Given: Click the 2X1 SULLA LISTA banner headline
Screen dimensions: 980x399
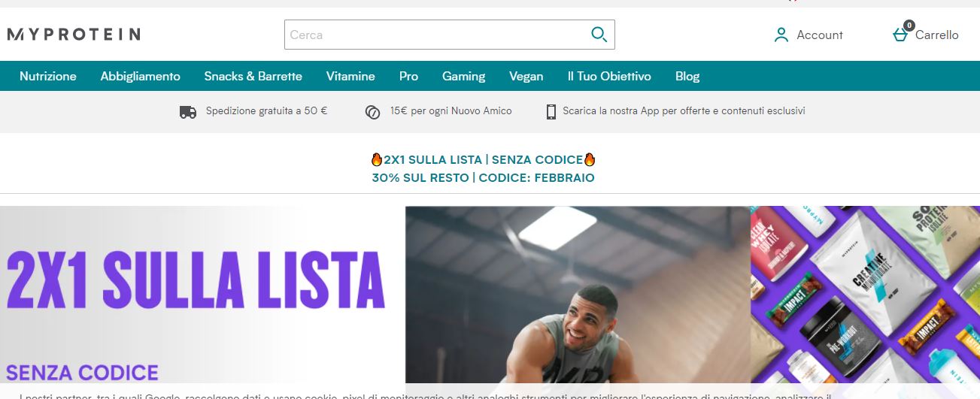Looking at the screenshot, I should coord(196,282).
